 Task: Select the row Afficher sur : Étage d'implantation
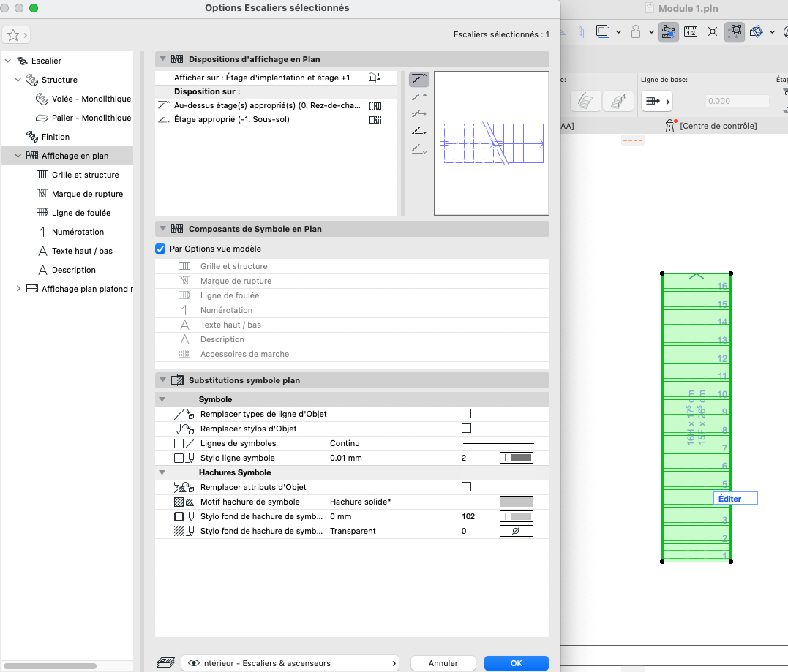pyautogui.click(x=276, y=78)
